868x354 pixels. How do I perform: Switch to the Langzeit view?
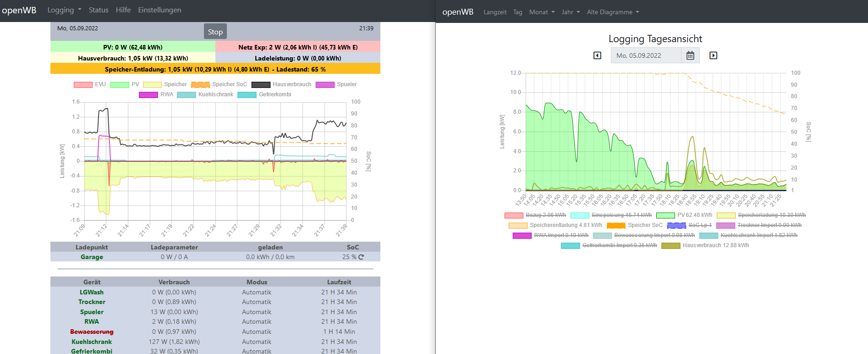pos(495,12)
